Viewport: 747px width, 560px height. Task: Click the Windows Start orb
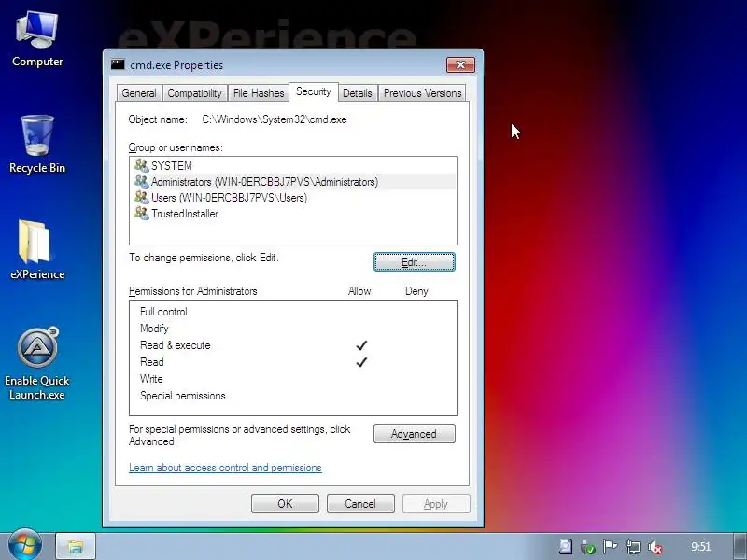coord(25,544)
